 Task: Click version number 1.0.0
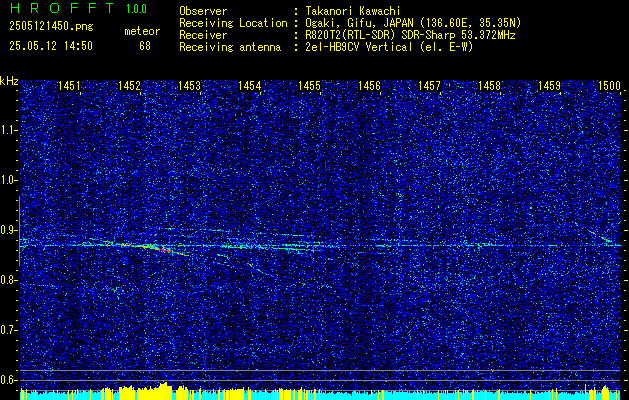click(136, 9)
